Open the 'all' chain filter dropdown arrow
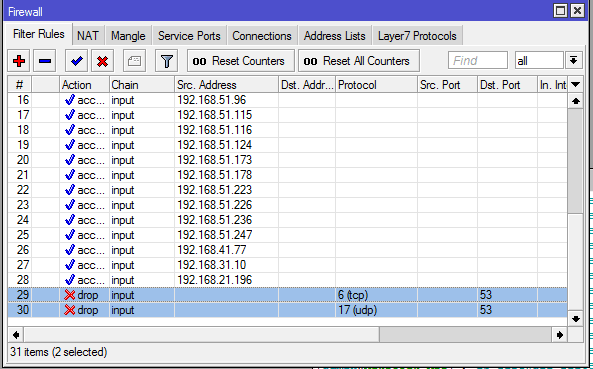The width and height of the screenshot is (593, 369). point(573,60)
